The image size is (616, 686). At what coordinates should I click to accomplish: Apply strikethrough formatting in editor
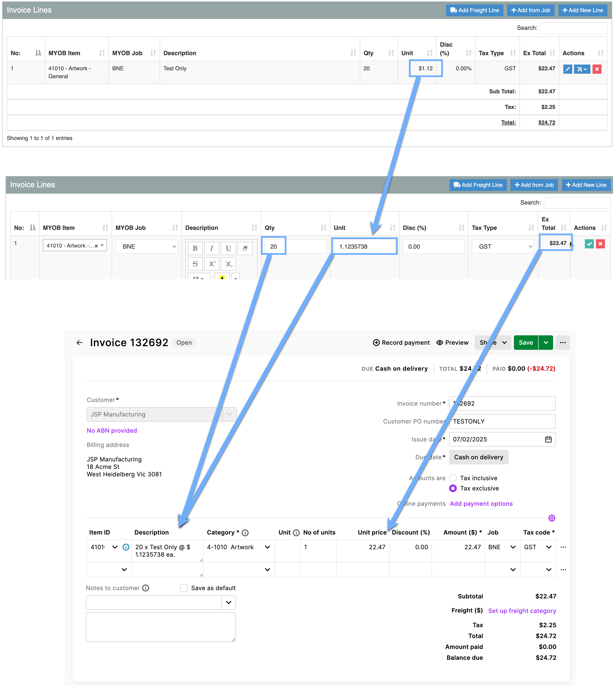pyautogui.click(x=195, y=264)
